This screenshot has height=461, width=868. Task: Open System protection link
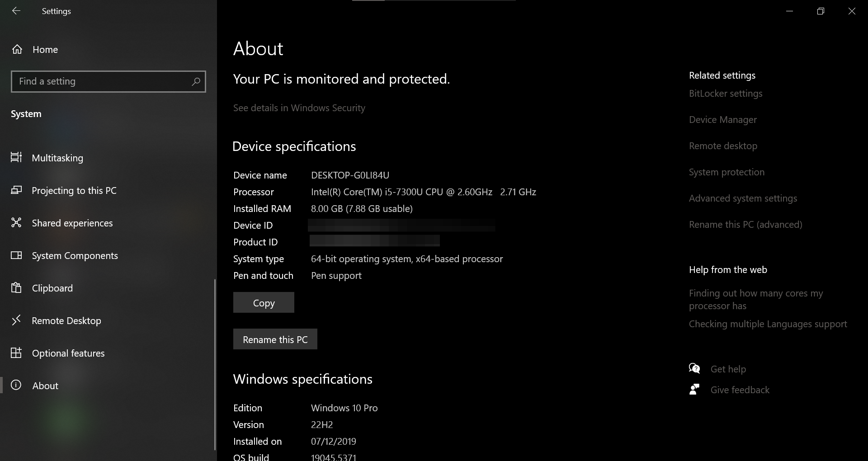click(727, 172)
